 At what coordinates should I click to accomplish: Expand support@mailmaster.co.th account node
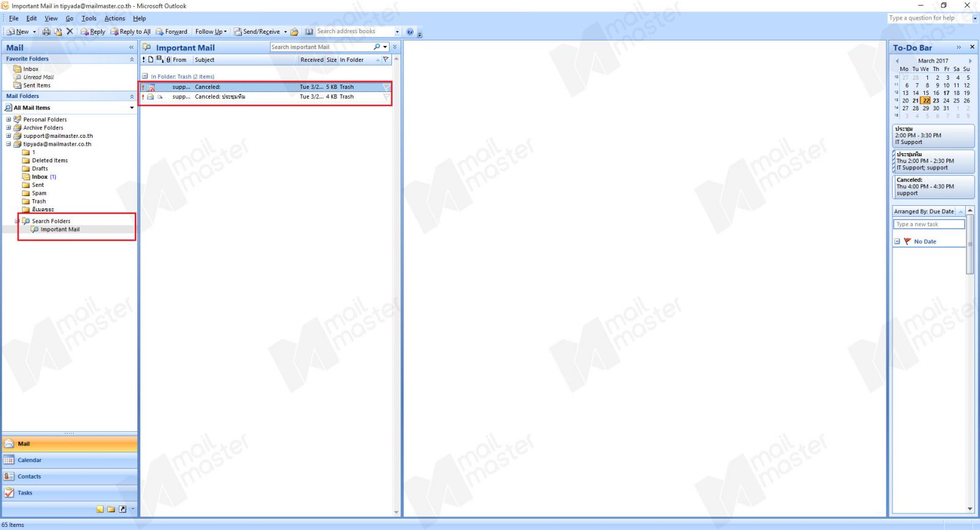(9, 136)
